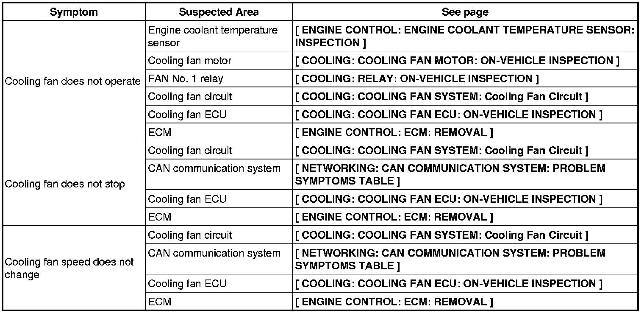Viewport: 644px width, 313px height.
Task: Open Cooling Fan ECU link for 'does not stop'
Action: click(x=448, y=199)
